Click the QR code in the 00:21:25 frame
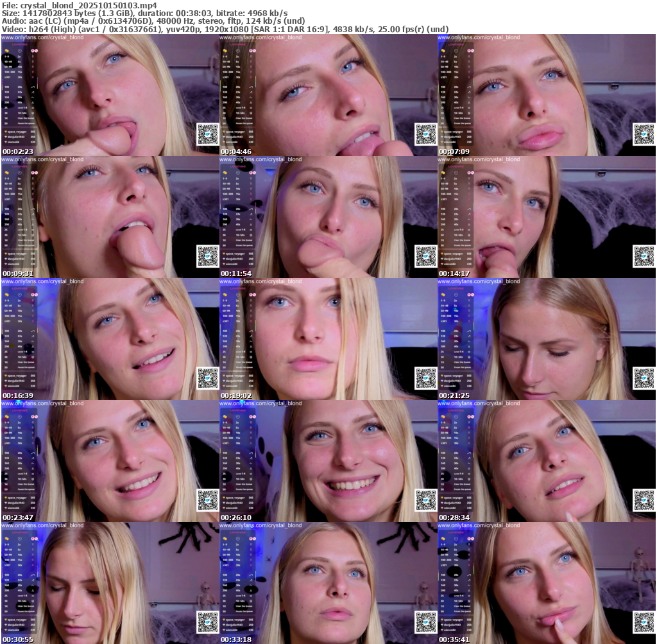 point(644,378)
